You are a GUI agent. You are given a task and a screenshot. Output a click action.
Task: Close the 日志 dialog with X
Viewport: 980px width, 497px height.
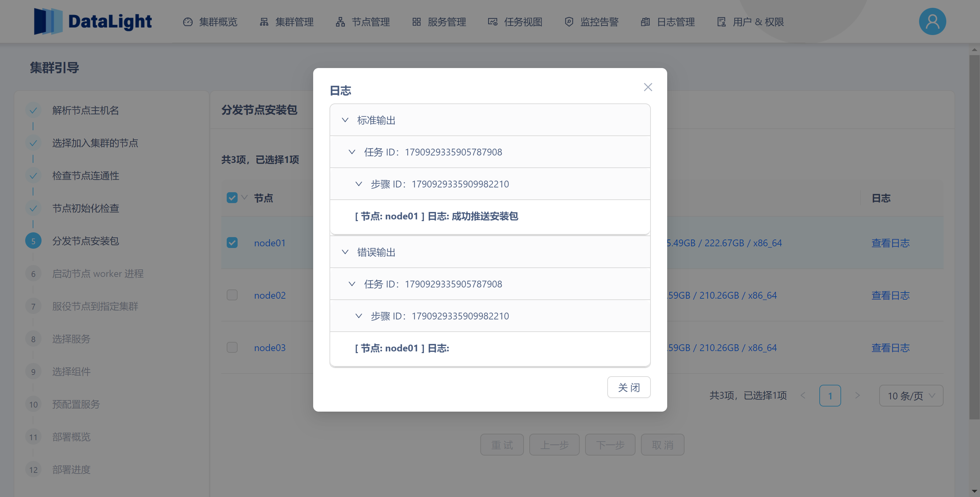click(648, 87)
